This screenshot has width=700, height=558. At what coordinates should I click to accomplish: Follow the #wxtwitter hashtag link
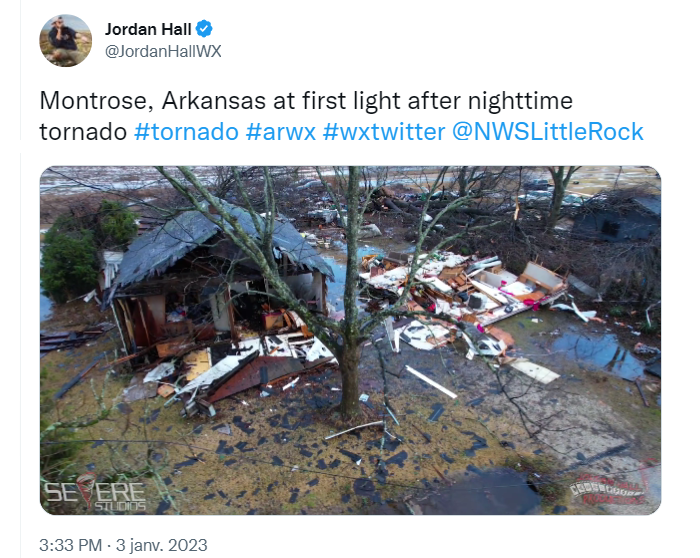384,132
